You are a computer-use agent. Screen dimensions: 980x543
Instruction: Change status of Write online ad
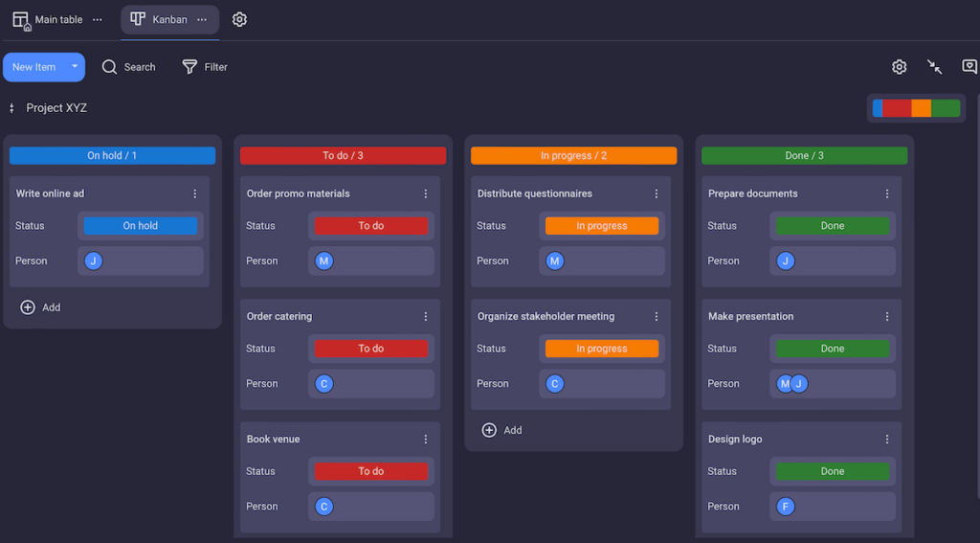click(141, 226)
